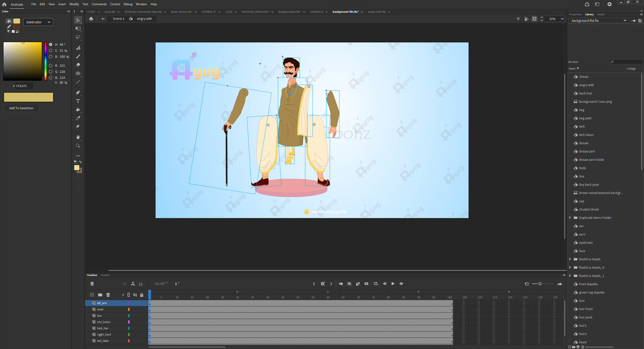This screenshot has width=644, height=349.
Task: Choose the Paint Bucket tool
Action: [78, 110]
